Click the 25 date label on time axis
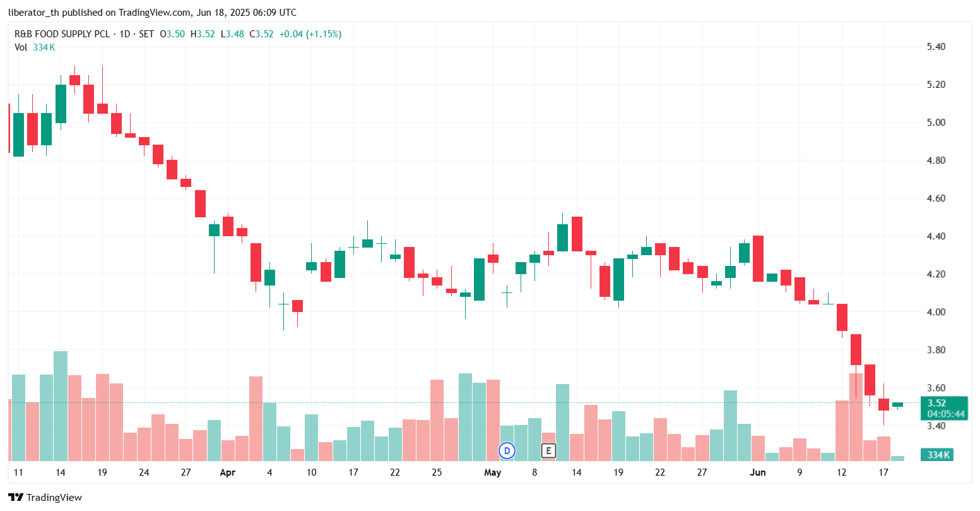Viewport: 980px width, 511px height. pos(437,472)
